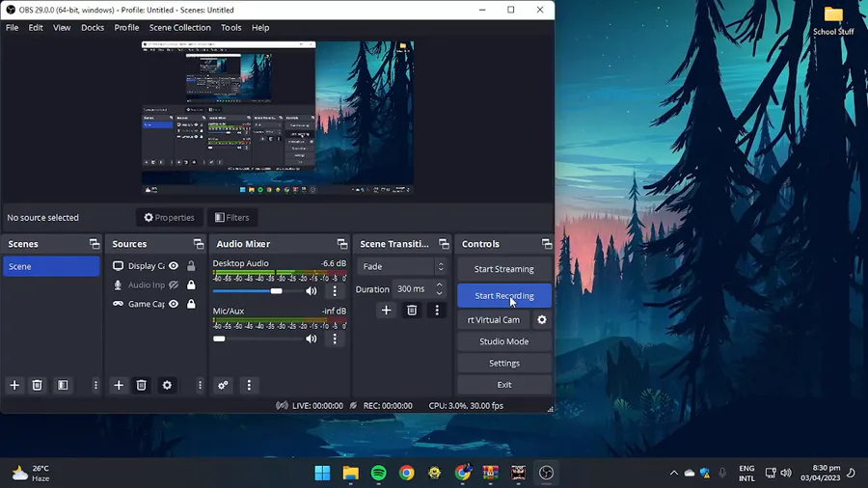Open the weather widget on taskbar

point(32,474)
